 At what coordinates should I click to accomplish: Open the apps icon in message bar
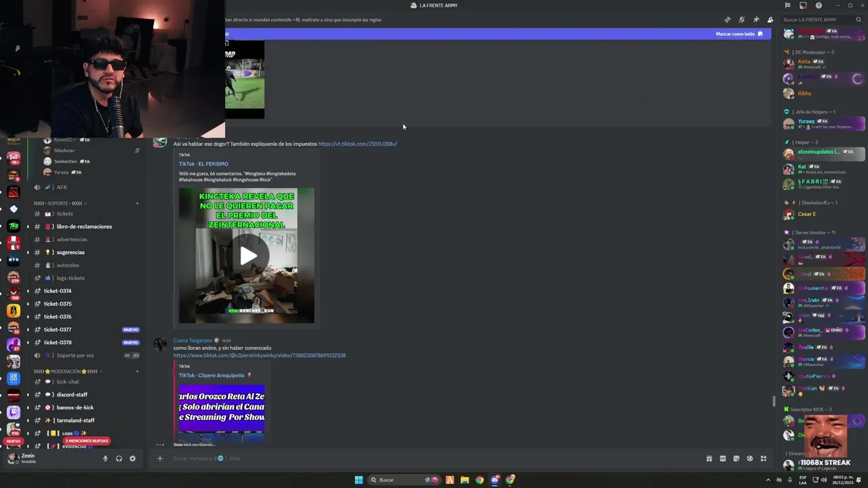[x=764, y=459]
